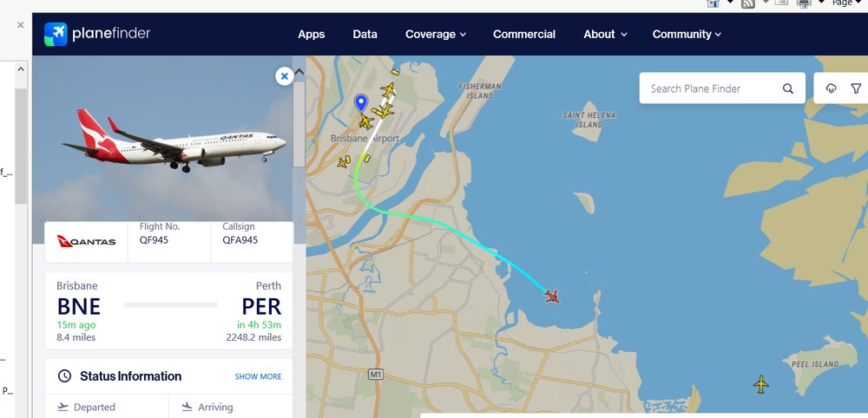Click the red Qantas plane on map
The height and width of the screenshot is (418, 868).
pyautogui.click(x=552, y=297)
